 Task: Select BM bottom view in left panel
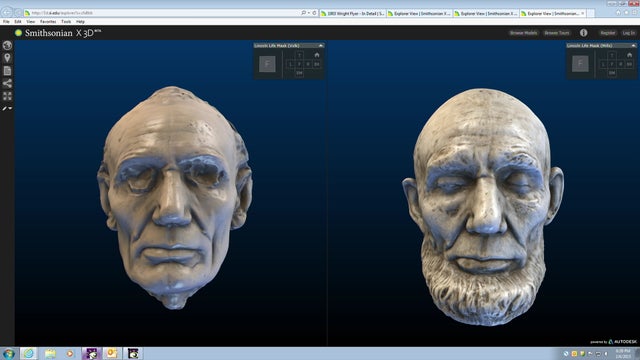(x=299, y=73)
